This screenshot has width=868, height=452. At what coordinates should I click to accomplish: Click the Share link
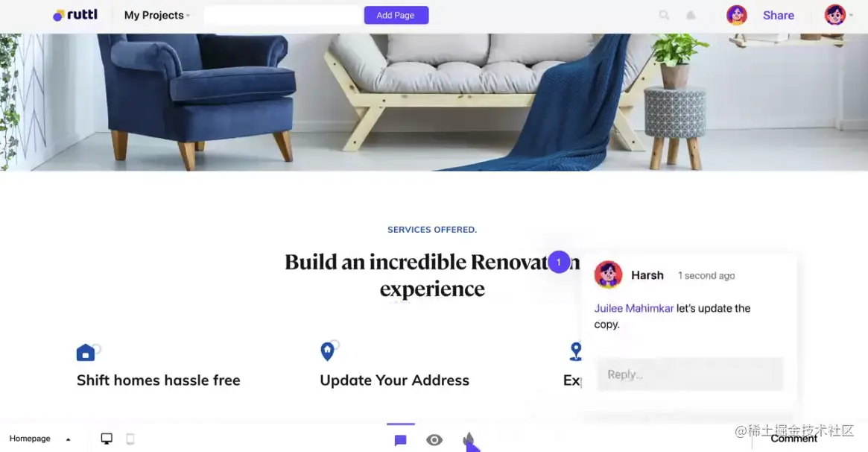tap(779, 16)
